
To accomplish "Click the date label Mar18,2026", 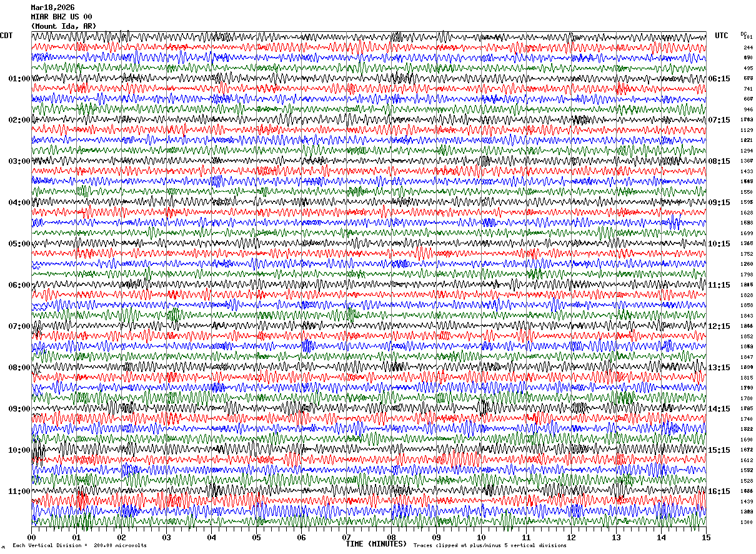I will click(52, 8).
